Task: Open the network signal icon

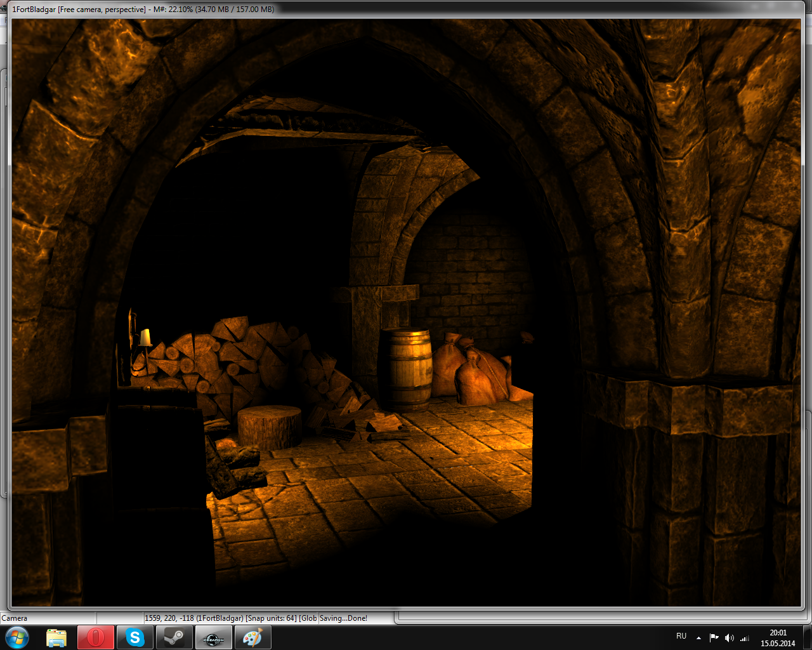Action: (745, 638)
